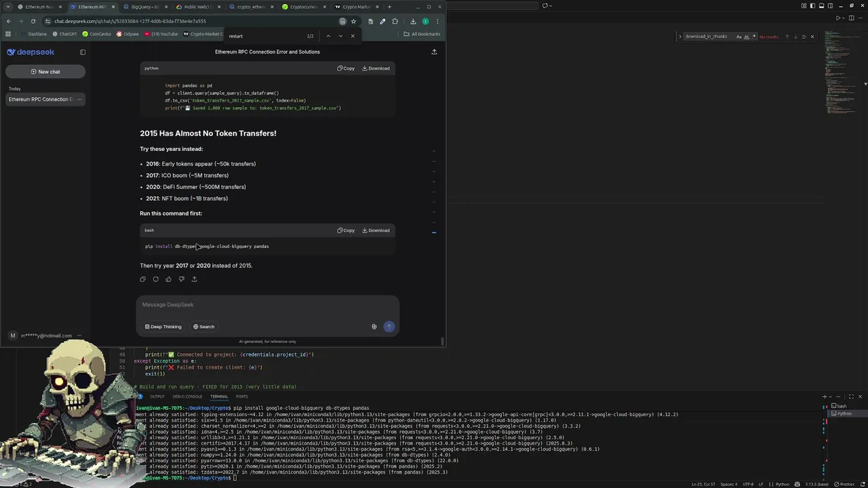Give thumbs down to the response

[x=181, y=279]
